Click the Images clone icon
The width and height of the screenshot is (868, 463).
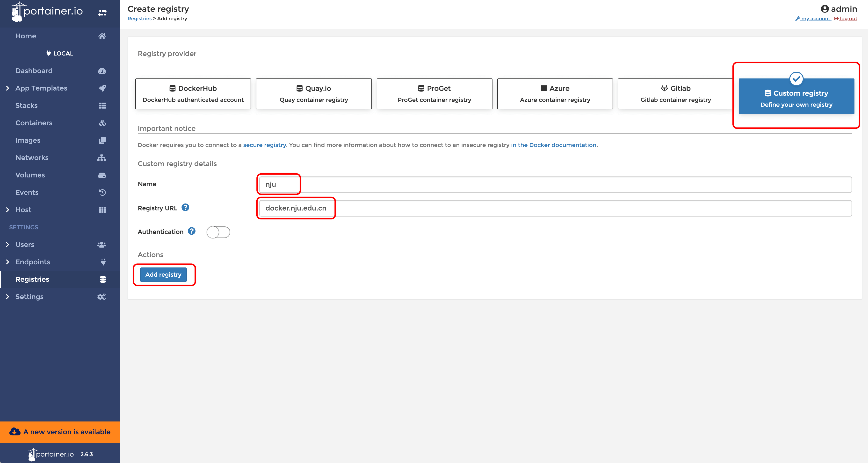pyautogui.click(x=102, y=140)
